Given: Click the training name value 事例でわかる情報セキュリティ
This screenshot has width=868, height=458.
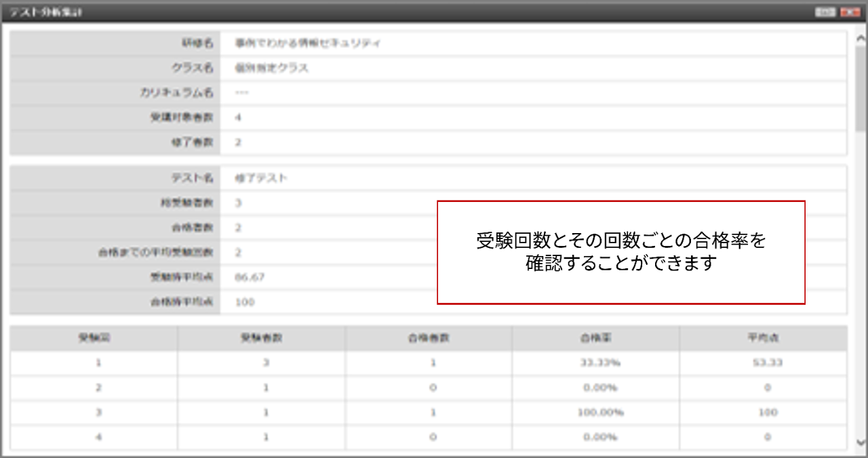Looking at the screenshot, I should (307, 43).
